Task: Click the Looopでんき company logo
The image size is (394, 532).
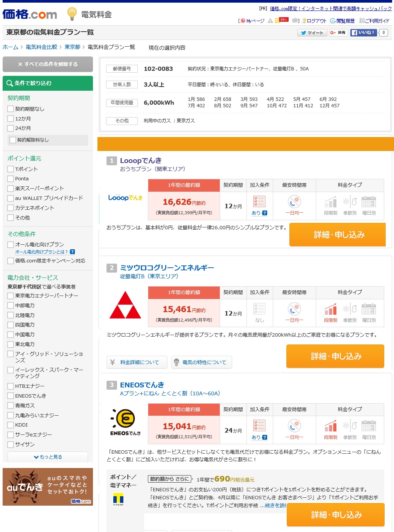Action: (x=125, y=198)
